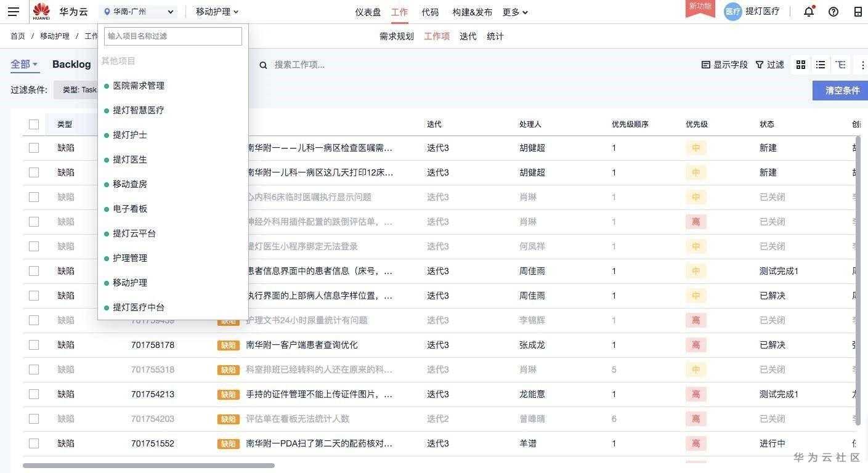Open the notifications bell
This screenshot has height=473, width=868.
pyautogui.click(x=809, y=11)
